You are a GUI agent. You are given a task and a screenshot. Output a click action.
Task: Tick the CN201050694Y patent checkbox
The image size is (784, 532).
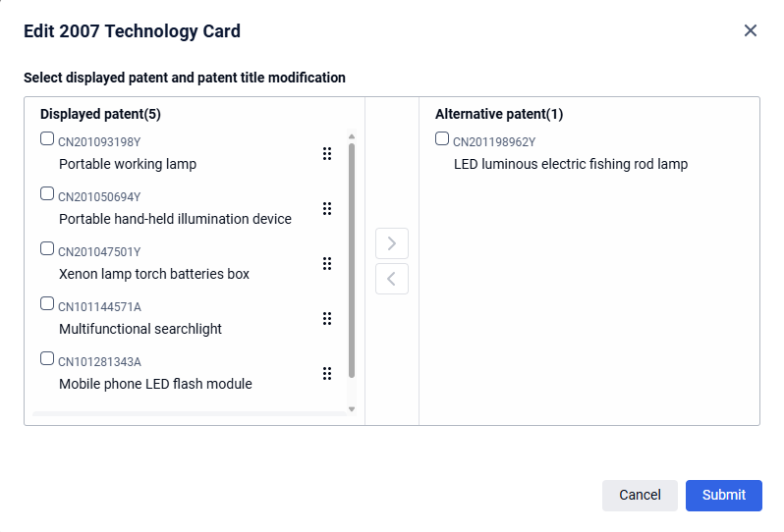pos(47,194)
